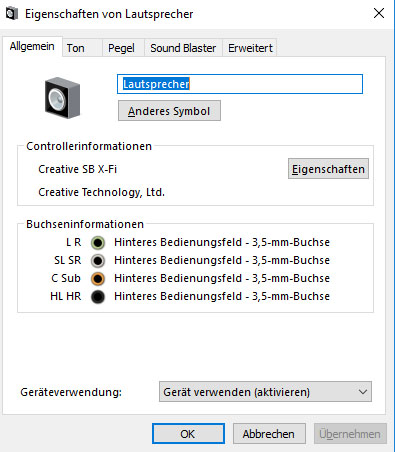Click the SL SR label
Viewport: 395px width, 452px height.
[68, 260]
